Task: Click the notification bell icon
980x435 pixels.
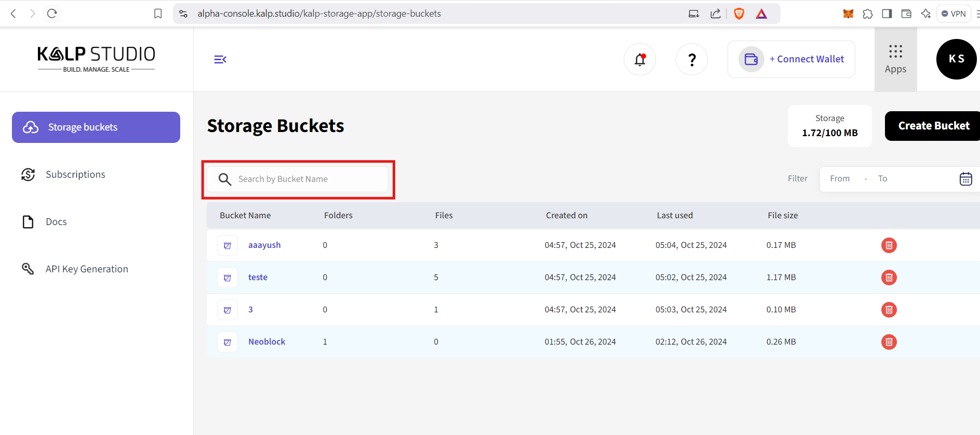Action: point(640,59)
